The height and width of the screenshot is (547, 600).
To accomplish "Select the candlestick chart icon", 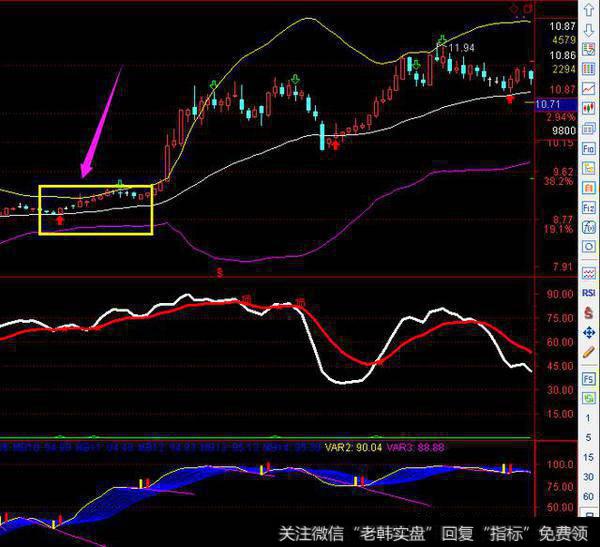I will pyautogui.click(x=589, y=108).
